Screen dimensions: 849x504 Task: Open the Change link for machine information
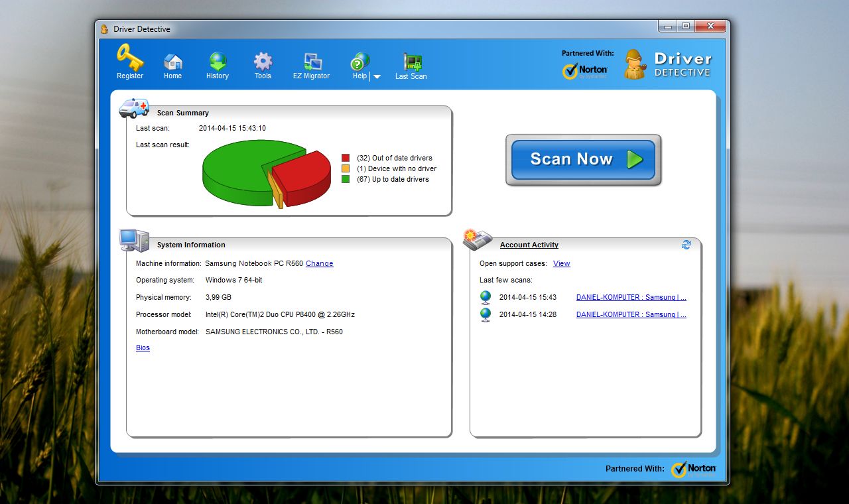319,263
